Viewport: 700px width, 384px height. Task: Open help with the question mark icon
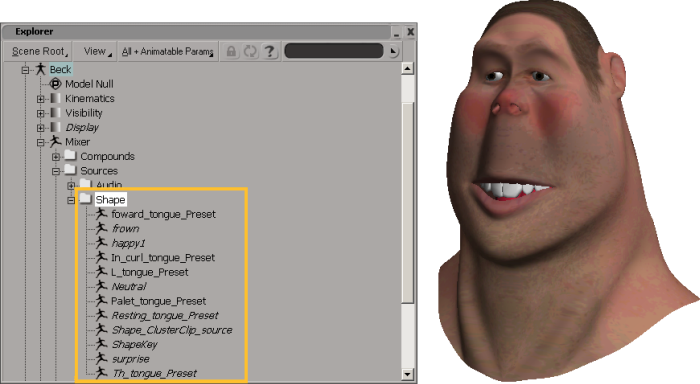tap(269, 51)
